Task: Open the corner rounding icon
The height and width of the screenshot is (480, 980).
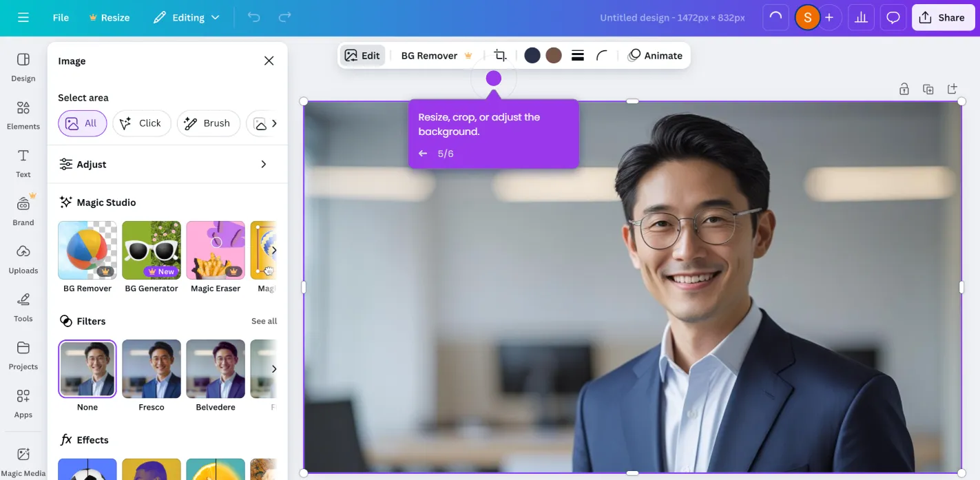Action: 602,56
